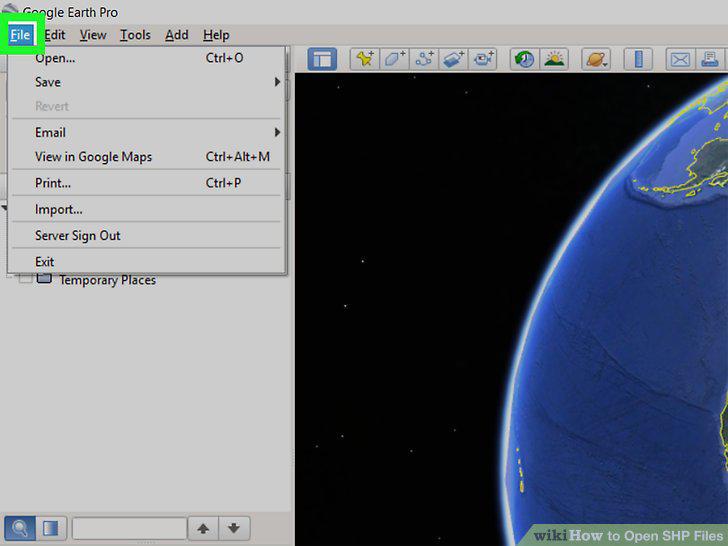728x546 pixels.
Task: Move item down with arrow button
Action: point(234,528)
